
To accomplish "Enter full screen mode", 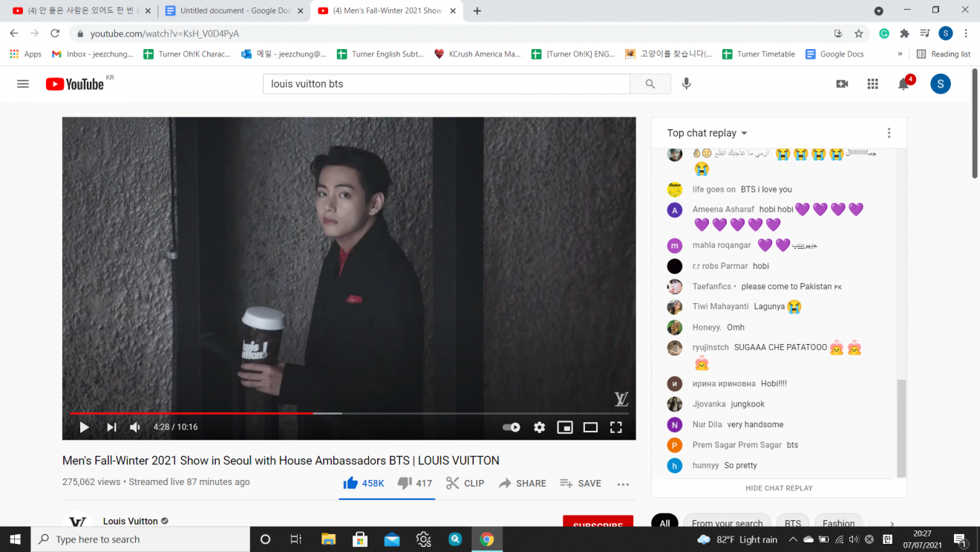I will [615, 427].
